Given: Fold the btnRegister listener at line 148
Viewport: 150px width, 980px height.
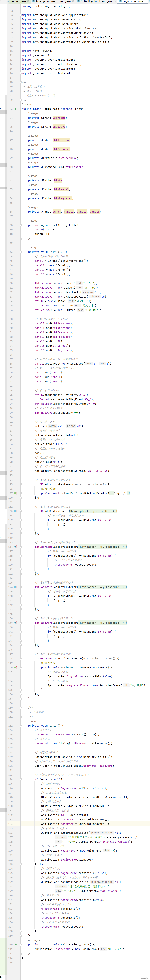Looking at the screenshot, I should 21,659.
